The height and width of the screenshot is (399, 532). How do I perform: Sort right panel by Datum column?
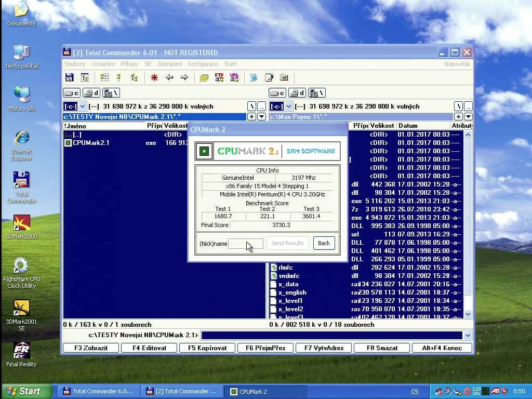pyautogui.click(x=423, y=126)
